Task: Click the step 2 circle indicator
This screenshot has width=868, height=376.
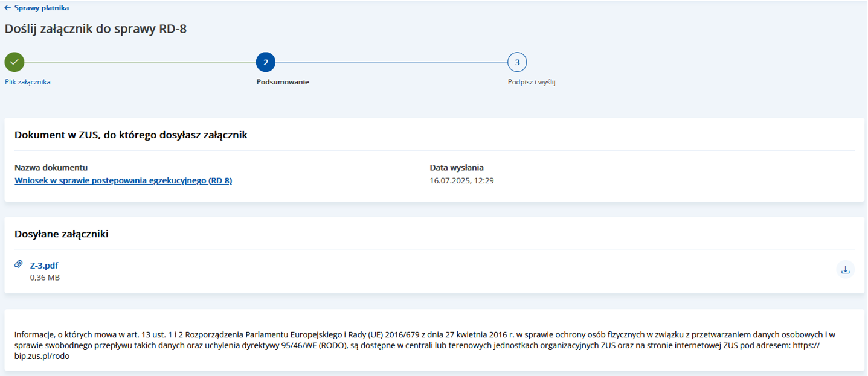Action: tap(266, 62)
